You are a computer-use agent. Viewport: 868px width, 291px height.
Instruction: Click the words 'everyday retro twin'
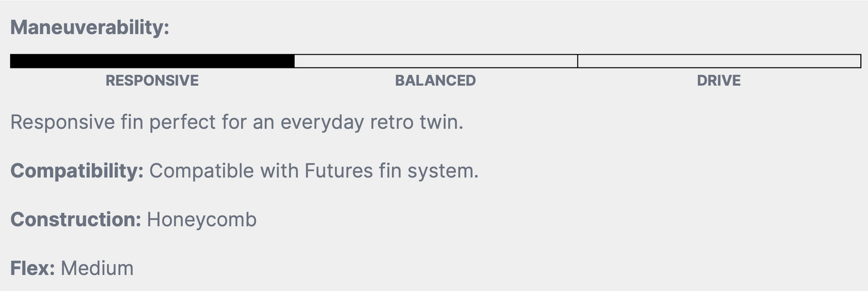(x=372, y=123)
